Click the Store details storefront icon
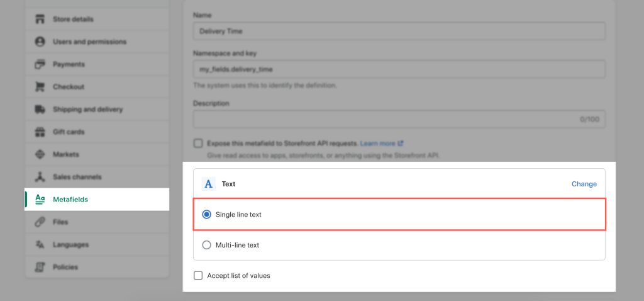The width and height of the screenshot is (644, 301). [x=40, y=20]
